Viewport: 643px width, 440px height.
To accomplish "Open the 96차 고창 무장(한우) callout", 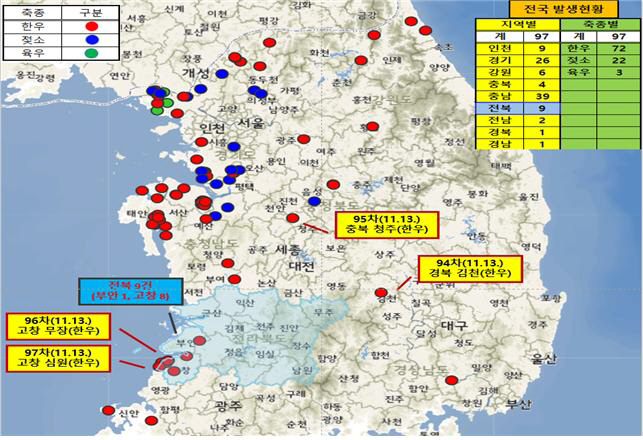I will click(58, 326).
